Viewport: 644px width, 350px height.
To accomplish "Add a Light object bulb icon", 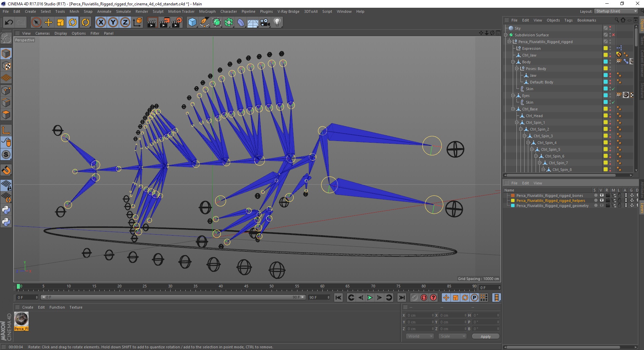I will pos(277,23).
